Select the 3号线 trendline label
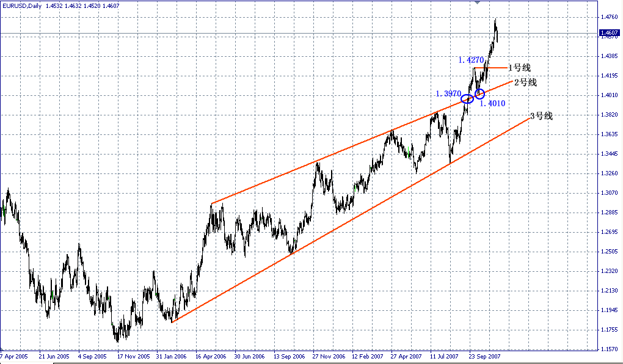 point(542,115)
